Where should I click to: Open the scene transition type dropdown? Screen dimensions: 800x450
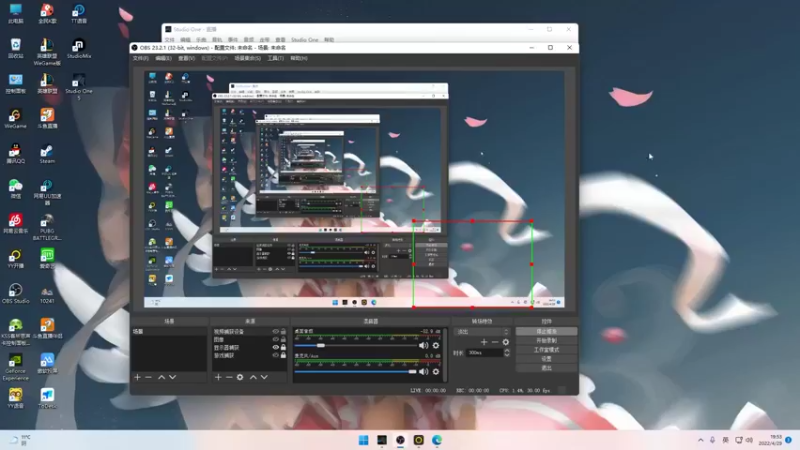(482, 332)
